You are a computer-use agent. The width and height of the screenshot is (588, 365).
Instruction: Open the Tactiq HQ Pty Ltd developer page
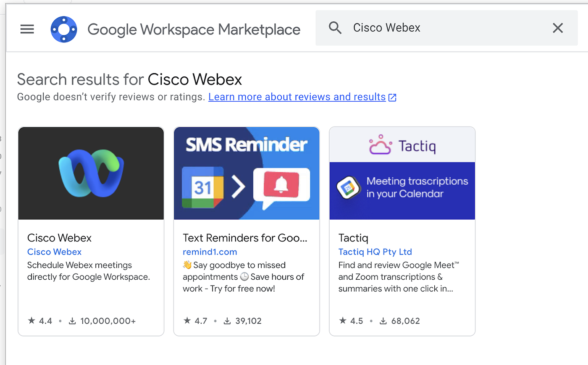click(375, 252)
